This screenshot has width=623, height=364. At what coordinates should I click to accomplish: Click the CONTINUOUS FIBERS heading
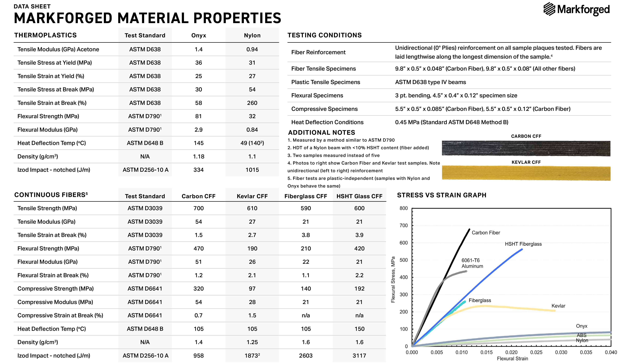51,195
